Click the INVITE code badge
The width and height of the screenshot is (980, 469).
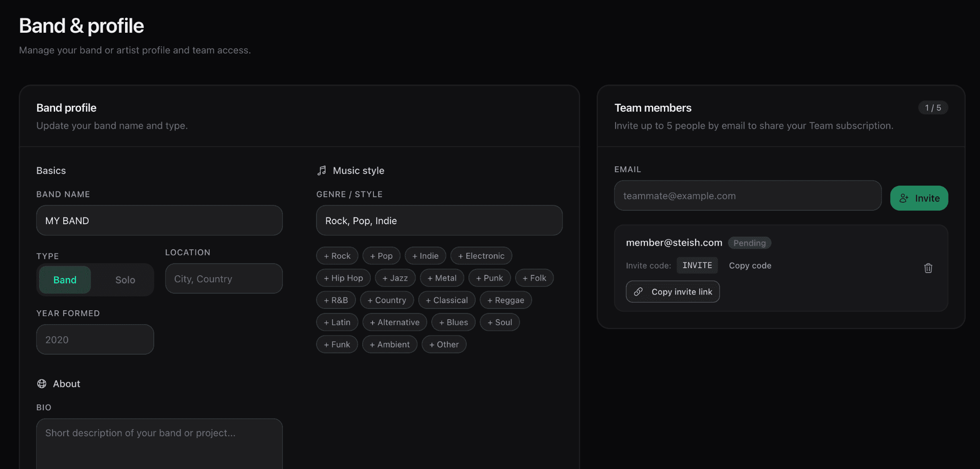[x=697, y=265]
